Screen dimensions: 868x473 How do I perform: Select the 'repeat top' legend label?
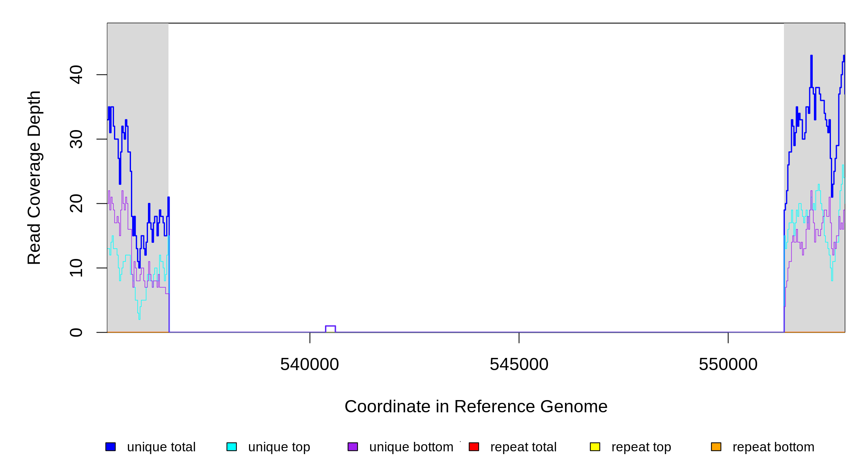(x=641, y=447)
